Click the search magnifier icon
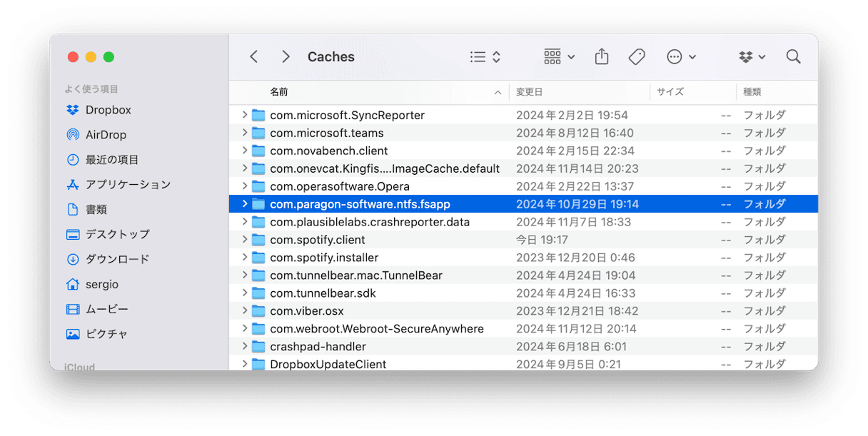 [x=793, y=57]
